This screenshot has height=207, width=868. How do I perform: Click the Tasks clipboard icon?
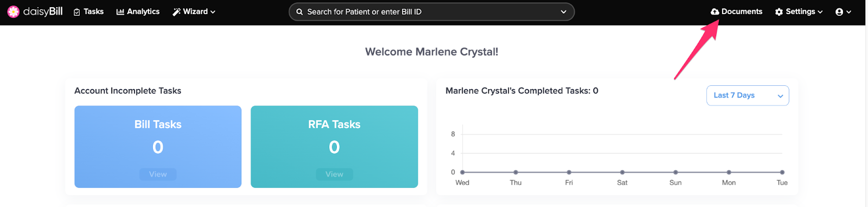(77, 12)
